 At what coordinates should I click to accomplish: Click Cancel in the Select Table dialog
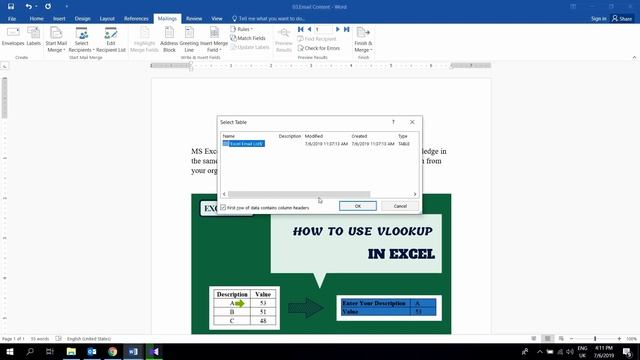400,206
